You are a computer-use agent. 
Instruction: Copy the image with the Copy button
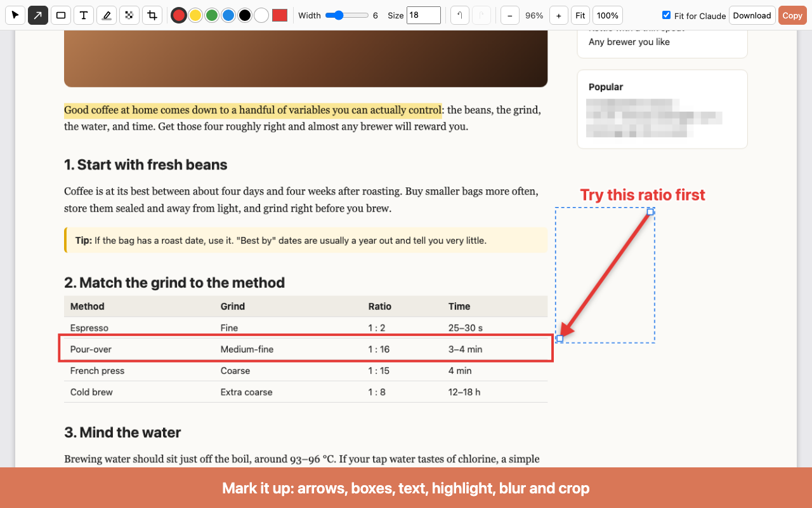click(x=792, y=15)
